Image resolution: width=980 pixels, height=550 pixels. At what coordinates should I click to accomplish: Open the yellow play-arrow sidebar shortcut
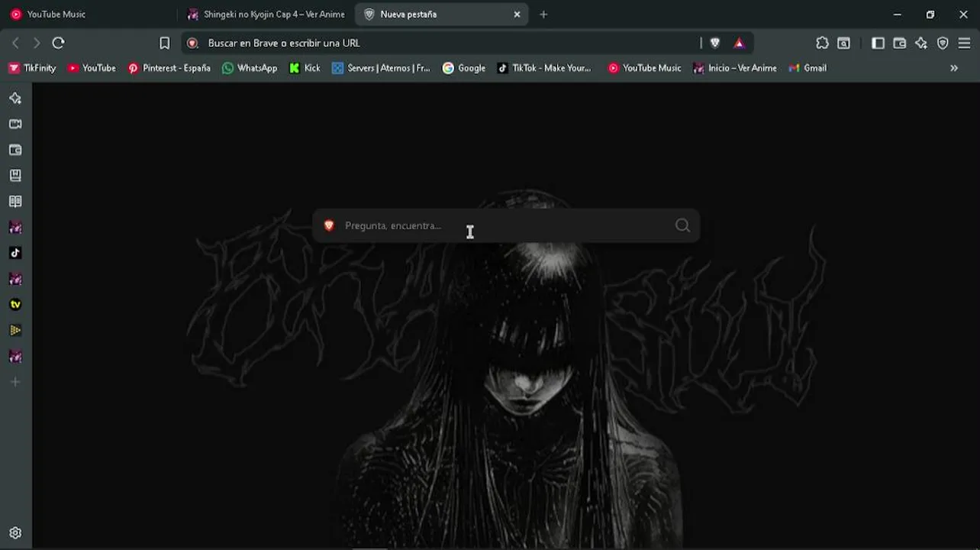tap(15, 331)
